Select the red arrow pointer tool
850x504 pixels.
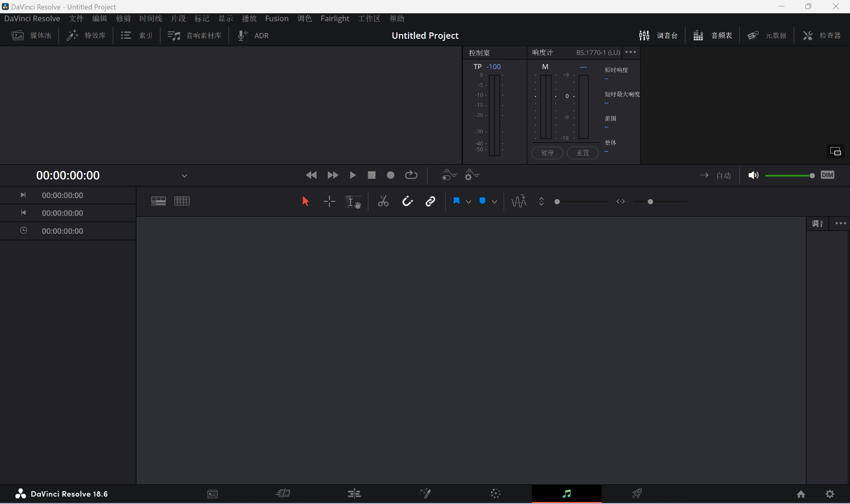[305, 201]
